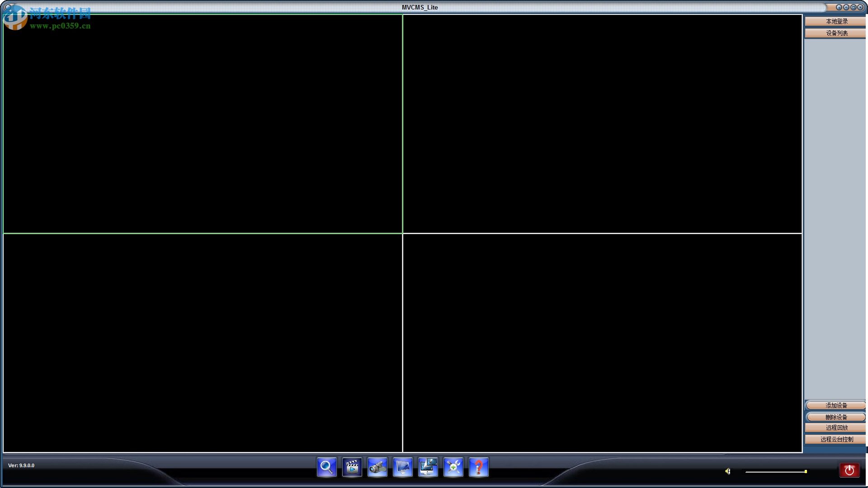The width and height of the screenshot is (868, 488).
Task: Open help via red question mark icon
Action: 478,467
